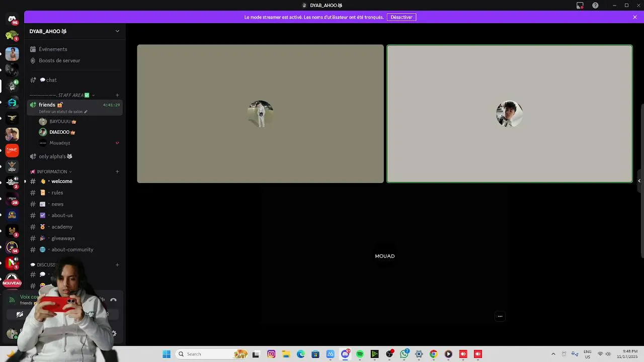Open Instagram from the taskbar

click(x=271, y=354)
